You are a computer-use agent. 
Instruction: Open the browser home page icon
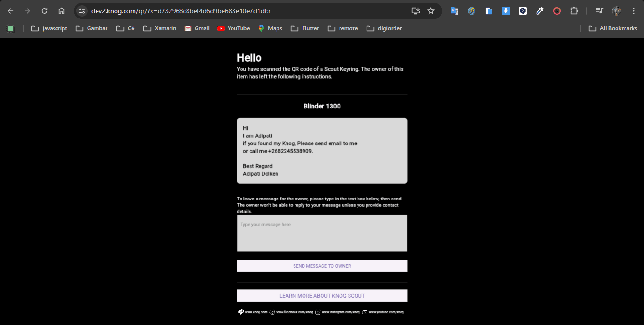pos(62,11)
